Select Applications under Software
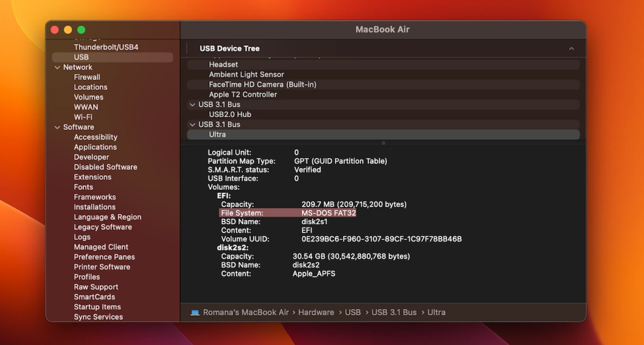644x345 pixels. (95, 147)
